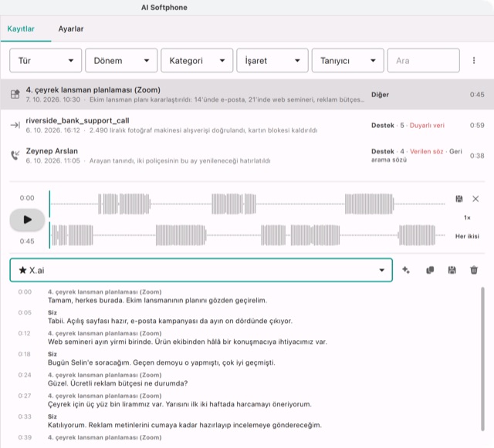Image resolution: width=494 pixels, height=448 pixels.
Task: Click the line starting "Katılıyorum. Reklam metinlerini"
Action: point(184,425)
